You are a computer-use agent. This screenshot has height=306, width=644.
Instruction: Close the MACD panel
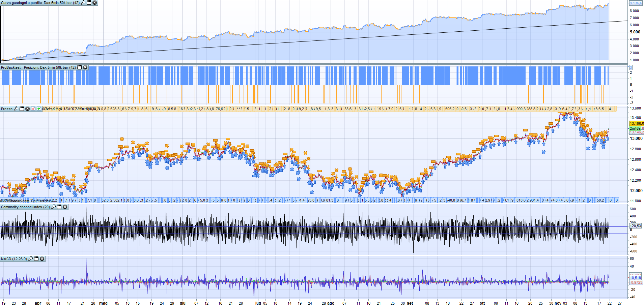click(x=42, y=259)
